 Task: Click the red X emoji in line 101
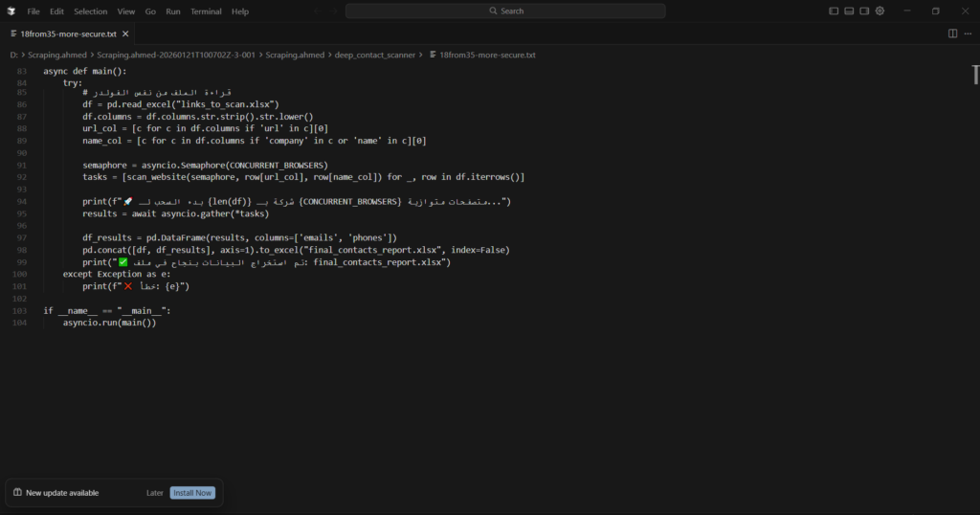128,286
